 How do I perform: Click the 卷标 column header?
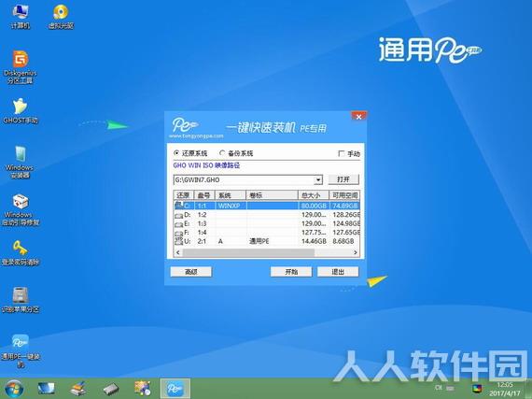(x=272, y=195)
